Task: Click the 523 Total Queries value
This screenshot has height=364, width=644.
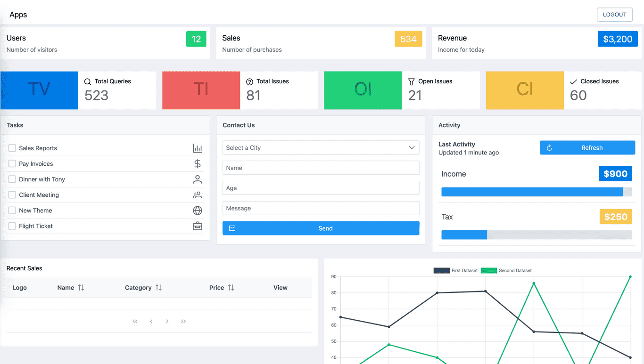Action: click(x=97, y=96)
